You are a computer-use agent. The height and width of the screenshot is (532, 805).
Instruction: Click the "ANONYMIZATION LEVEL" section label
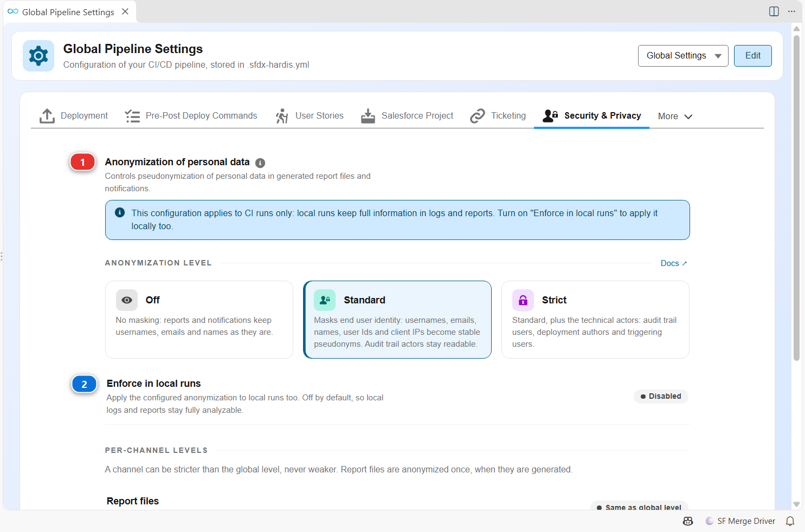click(158, 263)
